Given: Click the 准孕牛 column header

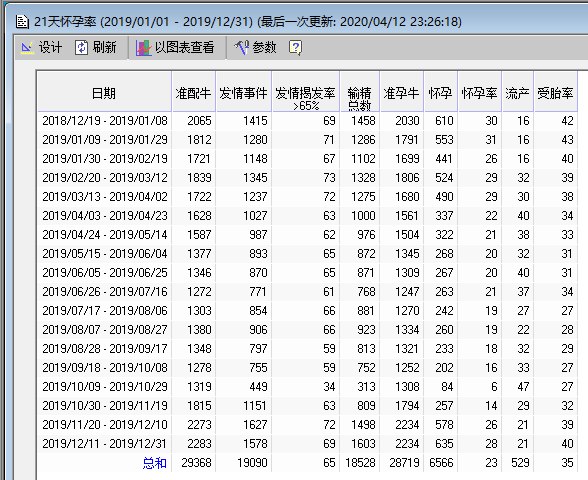Looking at the screenshot, I should (401, 93).
